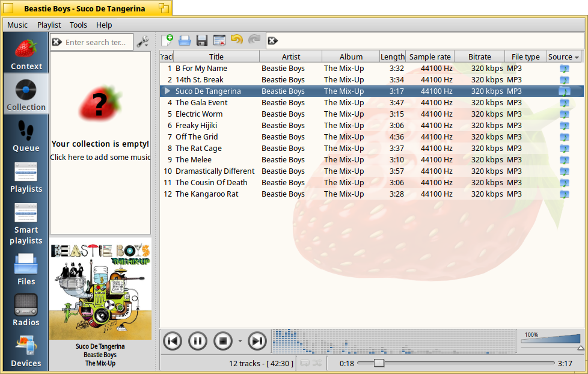
Task: Select track '14th St. Break'
Action: (371, 79)
